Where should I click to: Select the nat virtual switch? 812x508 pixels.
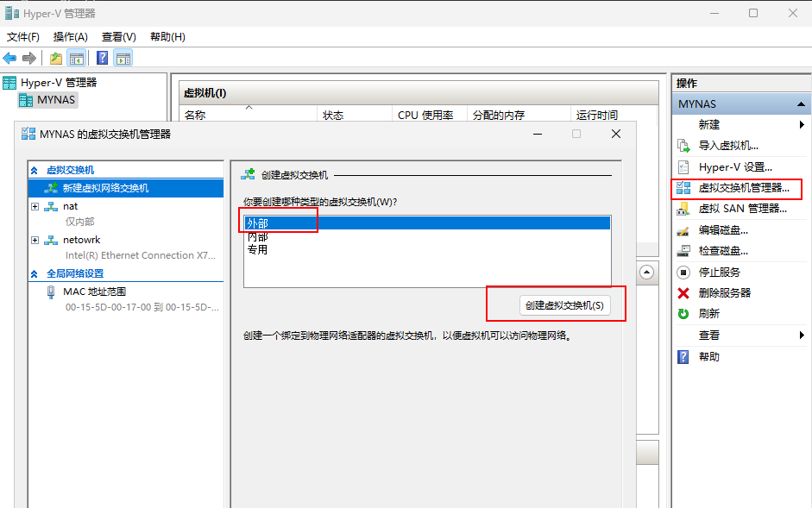pyautogui.click(x=70, y=206)
